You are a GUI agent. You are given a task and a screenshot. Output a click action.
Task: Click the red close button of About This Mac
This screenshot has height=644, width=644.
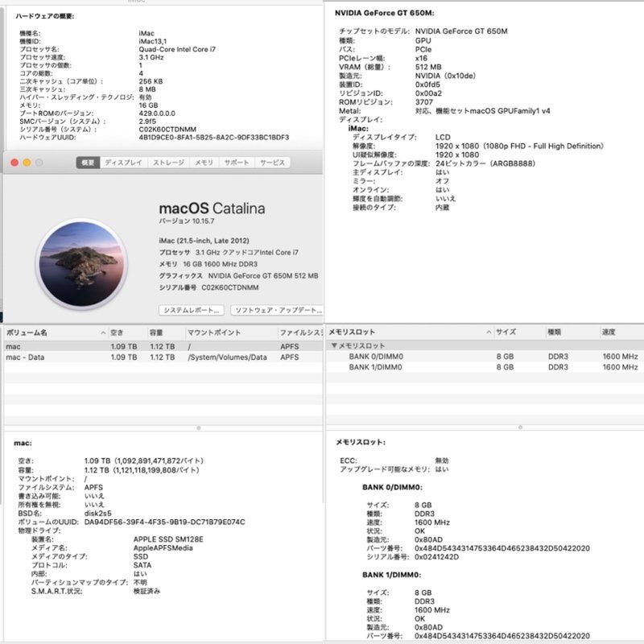pyautogui.click(x=14, y=163)
